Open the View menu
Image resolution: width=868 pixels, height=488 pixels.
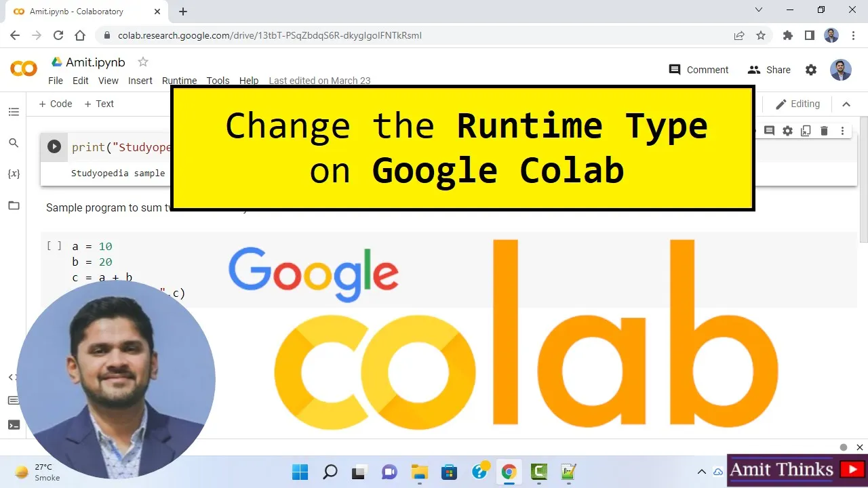[x=108, y=81]
